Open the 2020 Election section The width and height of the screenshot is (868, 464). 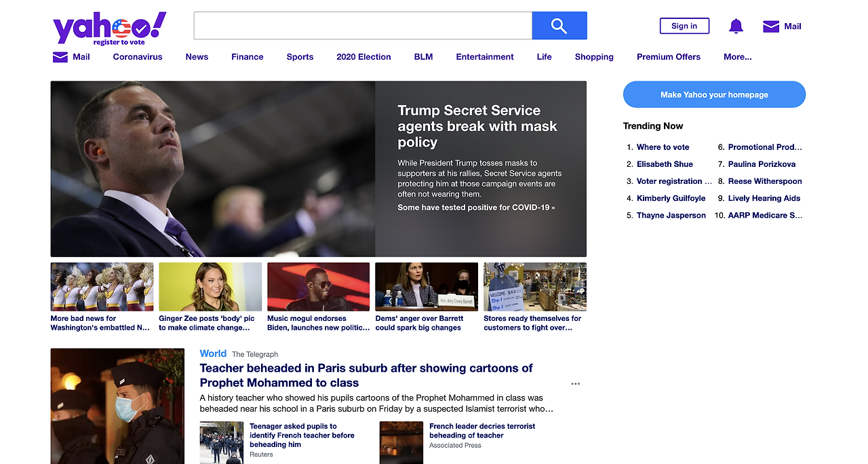point(363,57)
